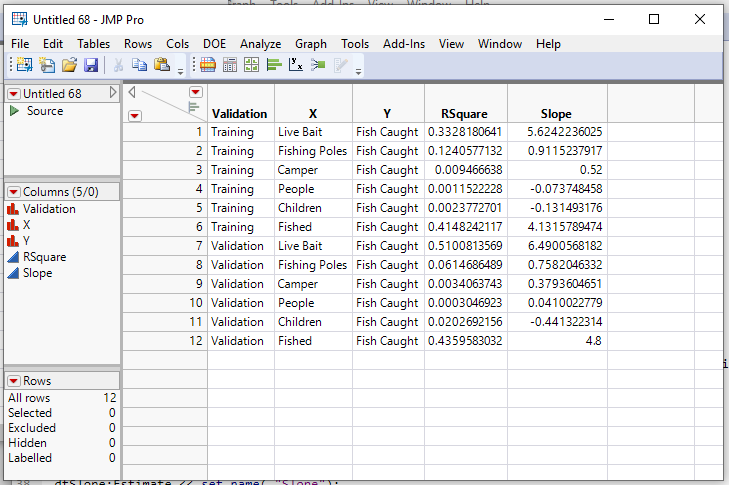Click the Validation column nominal icon
This screenshot has width=729, height=485.
click(13, 209)
